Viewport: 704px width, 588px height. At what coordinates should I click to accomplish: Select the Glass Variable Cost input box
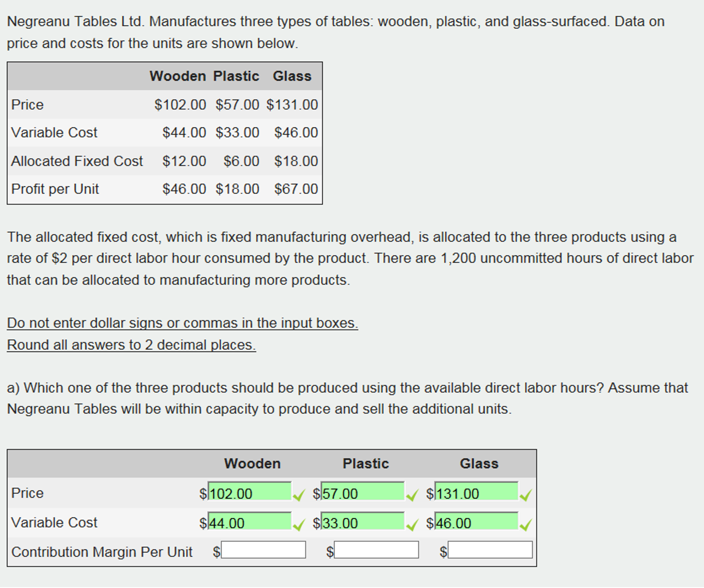pos(476,521)
